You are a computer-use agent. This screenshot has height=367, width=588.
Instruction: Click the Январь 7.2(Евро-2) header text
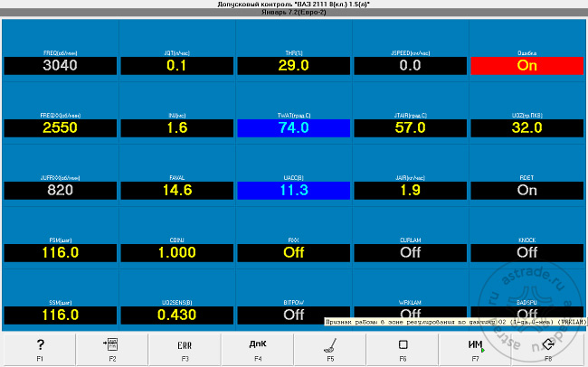point(294,13)
